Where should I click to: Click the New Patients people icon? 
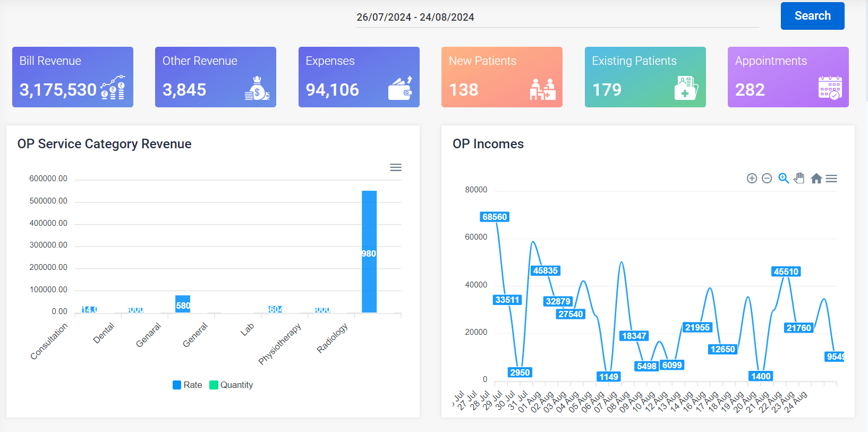(x=542, y=89)
